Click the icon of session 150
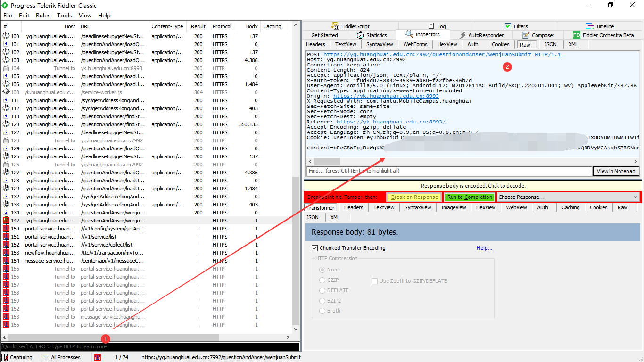 (6, 228)
